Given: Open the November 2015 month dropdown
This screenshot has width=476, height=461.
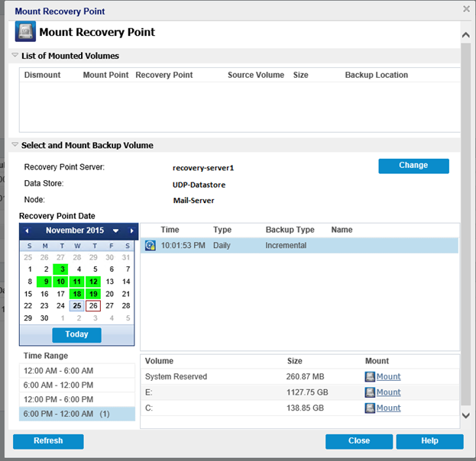Looking at the screenshot, I should (115, 230).
